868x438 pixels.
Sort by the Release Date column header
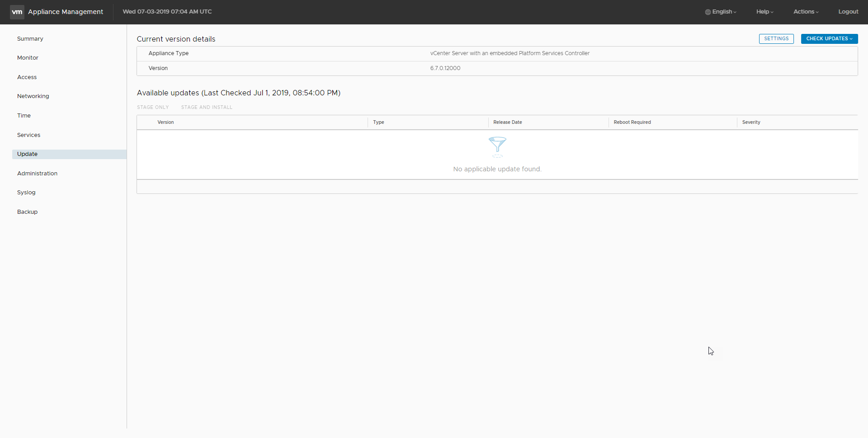(x=507, y=122)
